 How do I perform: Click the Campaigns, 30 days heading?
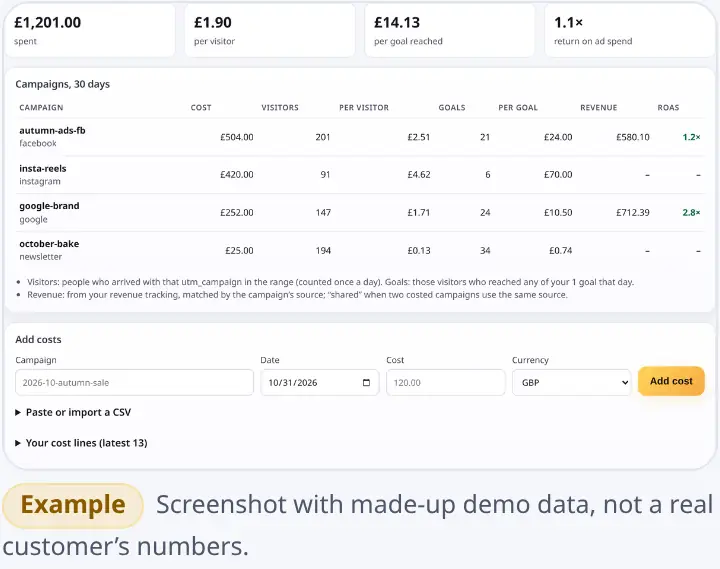pos(62,84)
